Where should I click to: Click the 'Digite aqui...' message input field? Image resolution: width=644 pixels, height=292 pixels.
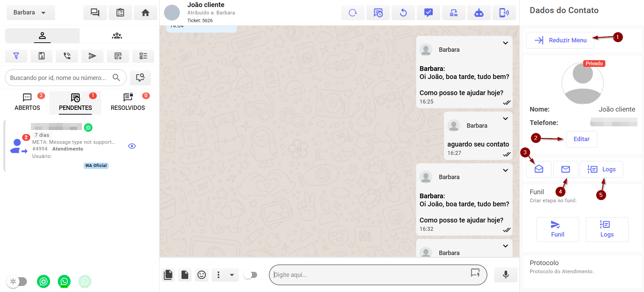point(370,275)
